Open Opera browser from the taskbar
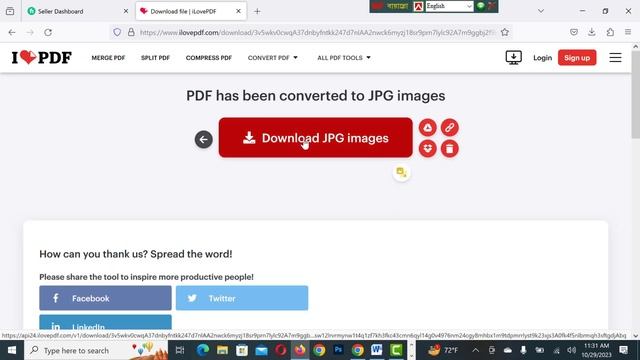Viewport: 640px width, 360px height. tap(280, 350)
